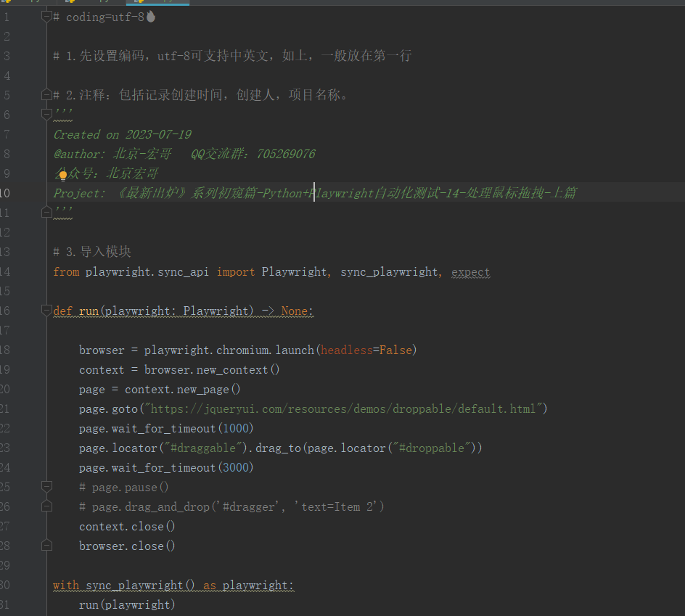Click line number 21 in the gutter
This screenshot has height=616, width=685.
point(7,408)
